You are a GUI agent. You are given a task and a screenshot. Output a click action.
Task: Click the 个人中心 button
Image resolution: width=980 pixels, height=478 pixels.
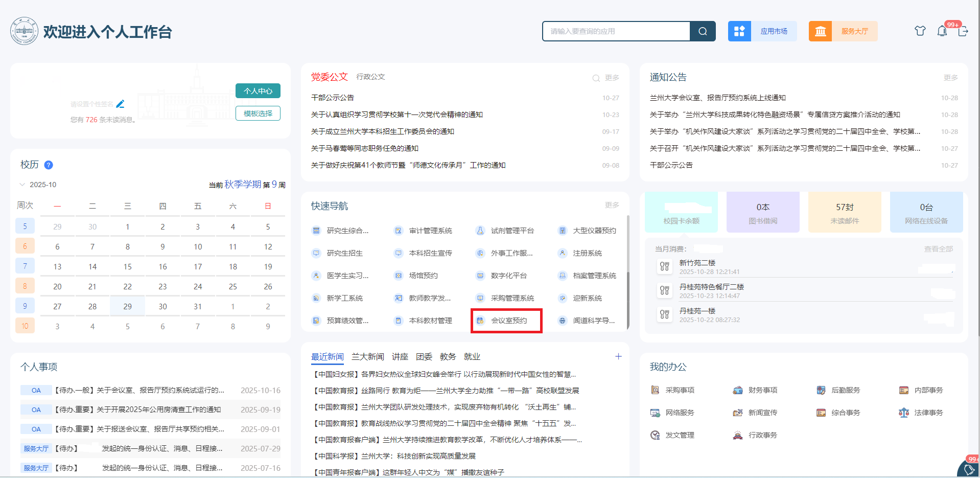click(x=258, y=91)
